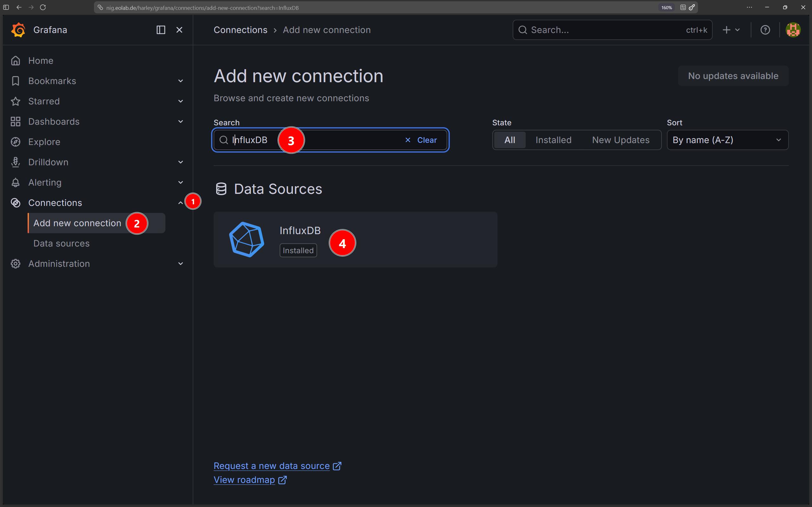Viewport: 812px width, 507px height.
Task: Toggle the browser sidebar panel icon
Action: (6, 7)
